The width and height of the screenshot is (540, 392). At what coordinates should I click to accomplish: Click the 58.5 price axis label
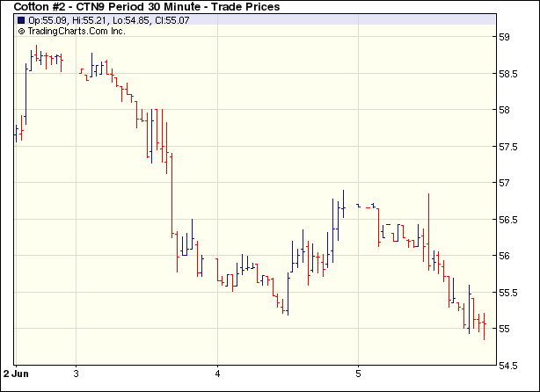click(x=507, y=74)
